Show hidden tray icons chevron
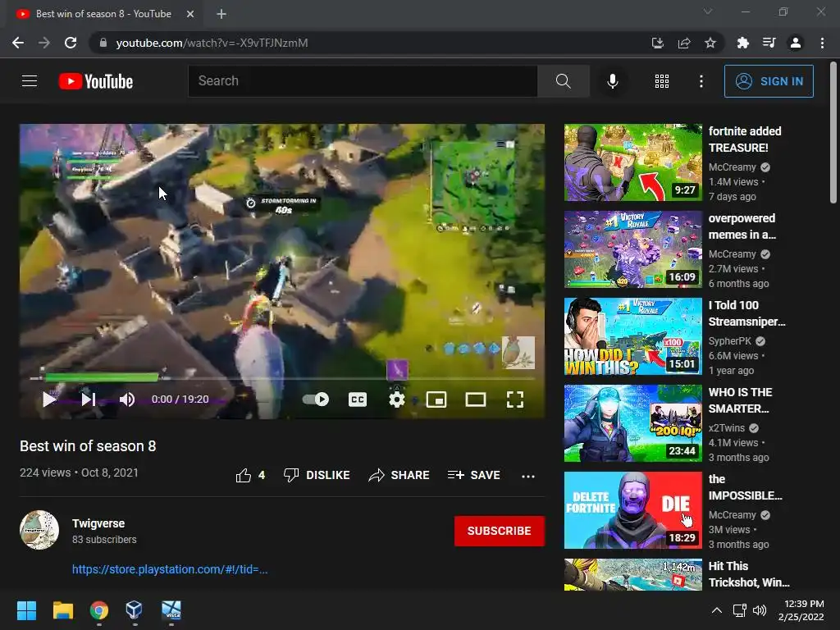 716,610
